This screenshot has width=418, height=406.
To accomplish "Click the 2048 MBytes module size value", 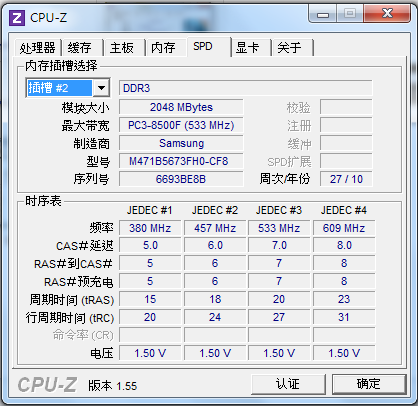I will 181,107.
